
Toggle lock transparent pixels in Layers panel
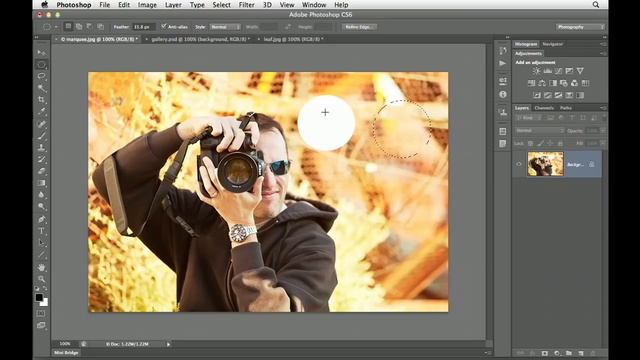point(530,143)
